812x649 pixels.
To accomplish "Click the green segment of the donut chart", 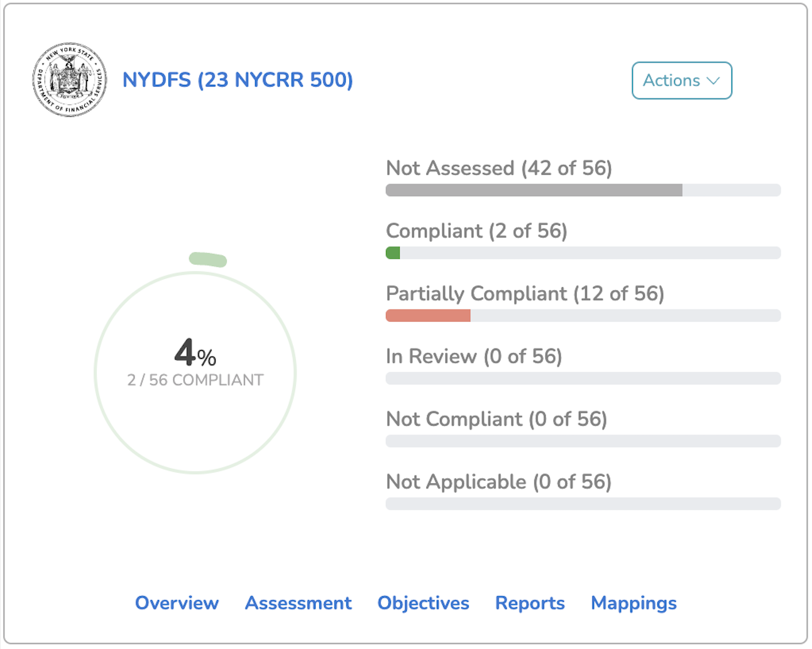I will point(207,258).
